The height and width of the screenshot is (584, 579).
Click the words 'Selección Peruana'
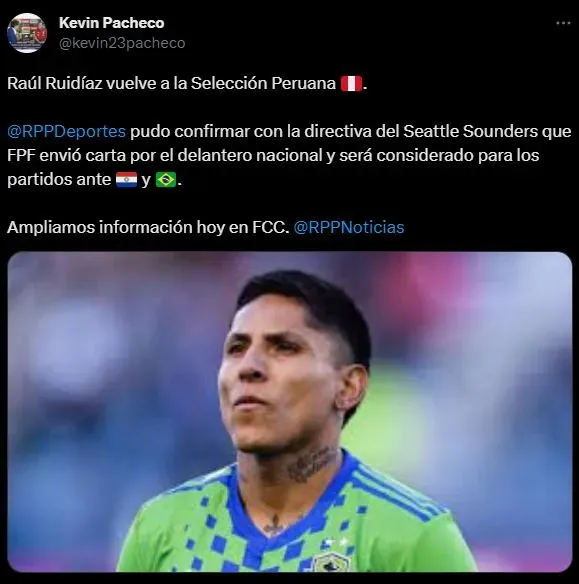click(264, 83)
